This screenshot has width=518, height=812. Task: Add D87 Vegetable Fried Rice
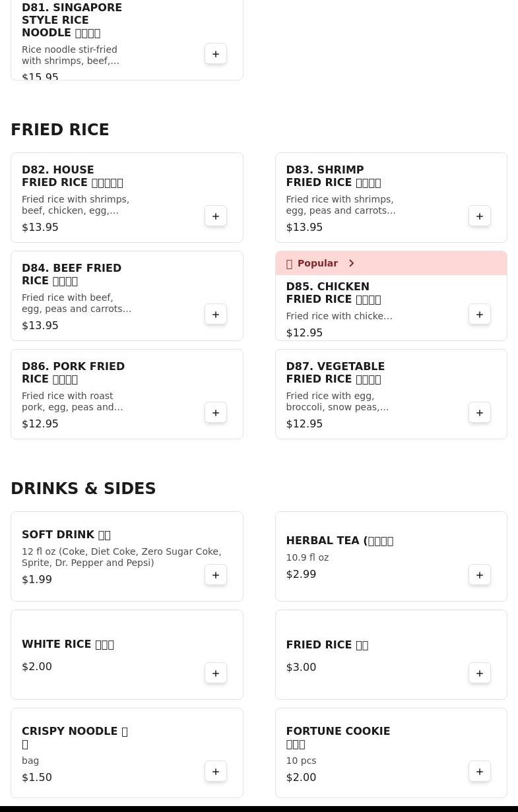coord(480,413)
